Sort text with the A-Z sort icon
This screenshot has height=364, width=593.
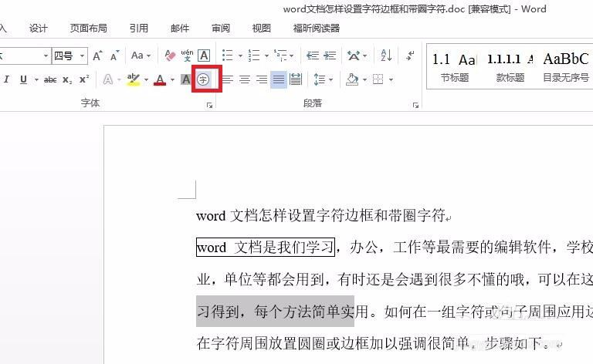click(x=386, y=56)
